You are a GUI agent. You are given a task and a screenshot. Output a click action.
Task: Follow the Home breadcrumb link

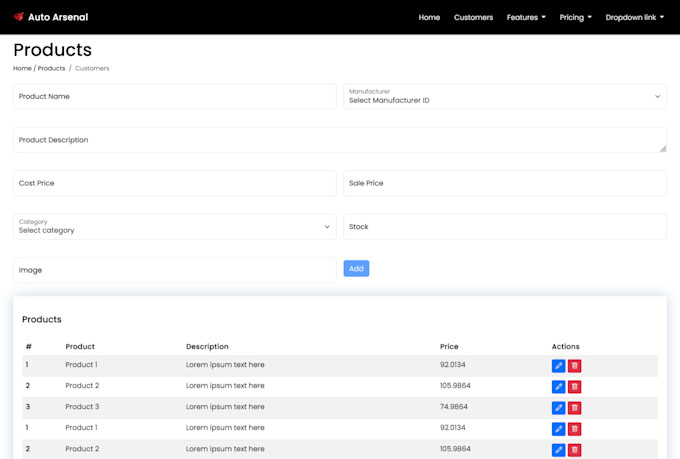(22, 68)
